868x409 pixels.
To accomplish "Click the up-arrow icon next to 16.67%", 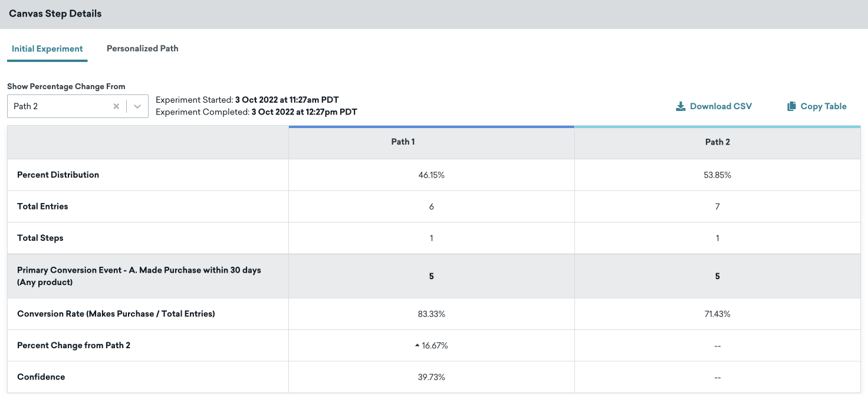I will (x=417, y=345).
